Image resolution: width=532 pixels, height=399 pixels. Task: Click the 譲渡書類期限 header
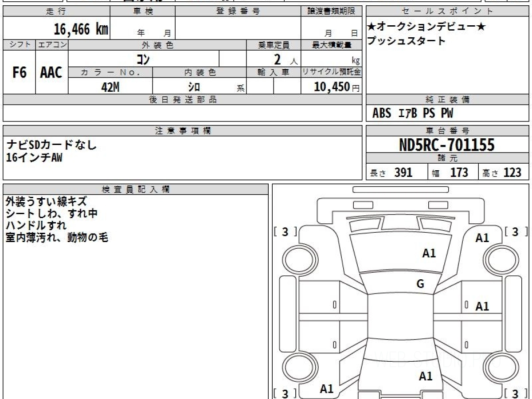331,12
